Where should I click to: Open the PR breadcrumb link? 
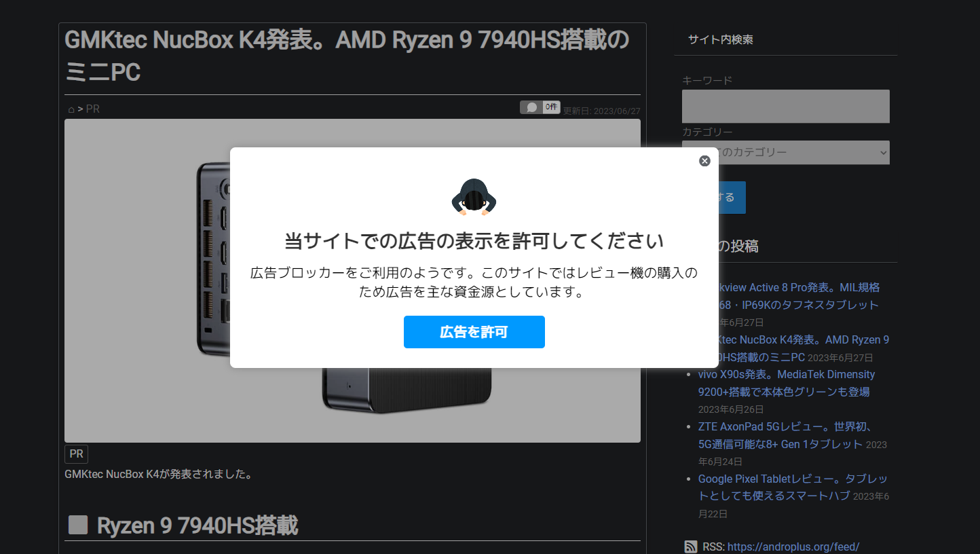92,109
